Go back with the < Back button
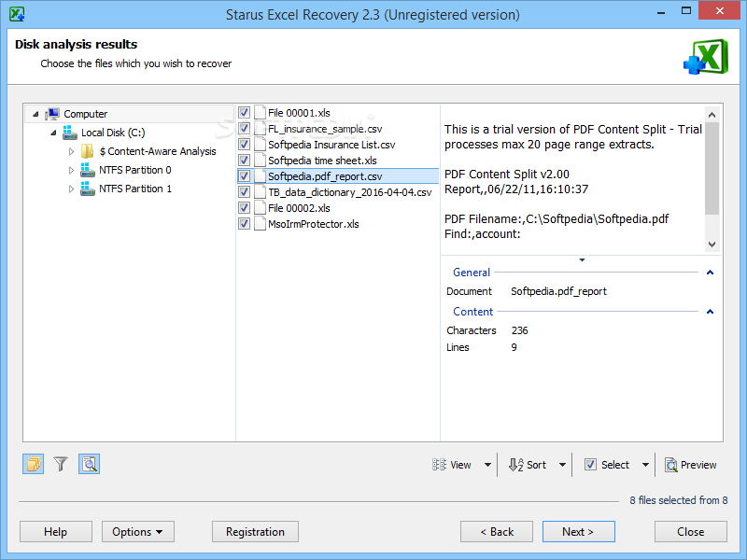Screen dimensions: 747x560 [497, 531]
